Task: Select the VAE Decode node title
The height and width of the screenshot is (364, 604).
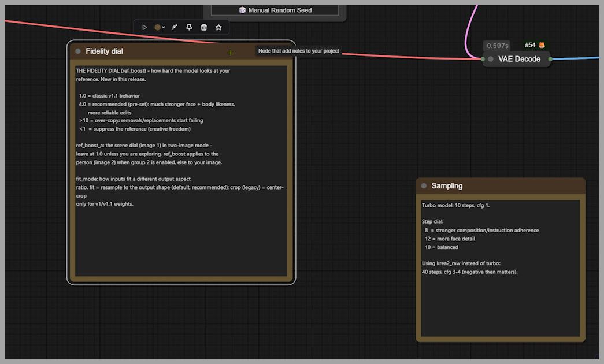Action: 519,59
